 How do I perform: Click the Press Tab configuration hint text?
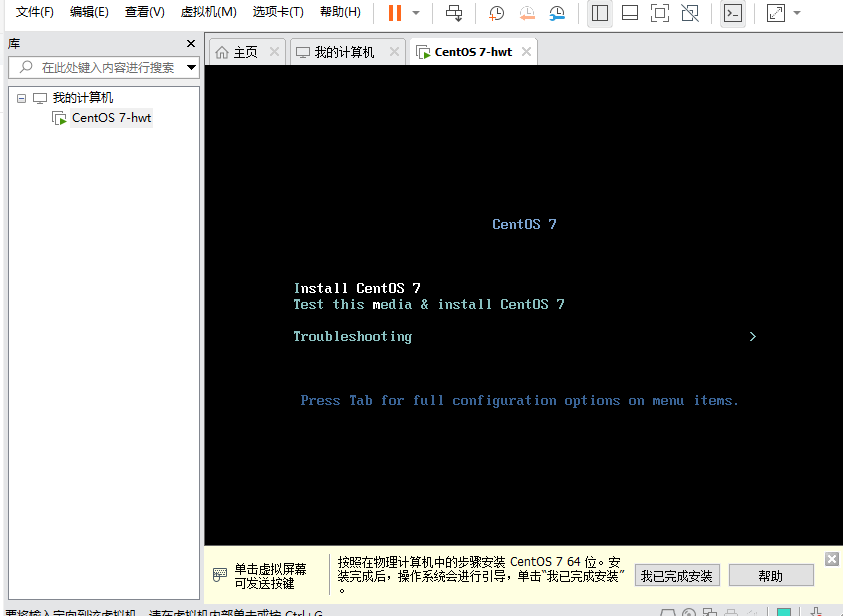tap(519, 400)
